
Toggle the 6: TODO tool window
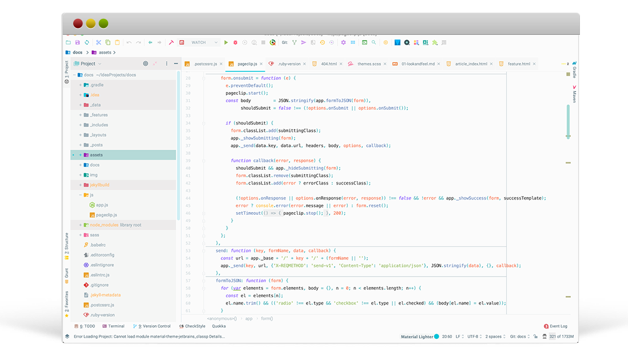point(85,326)
